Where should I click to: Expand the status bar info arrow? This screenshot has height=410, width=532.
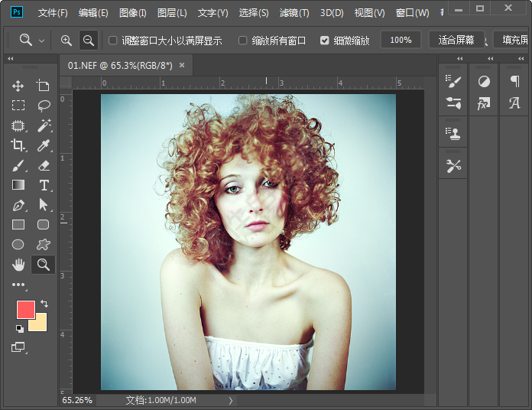coord(231,400)
